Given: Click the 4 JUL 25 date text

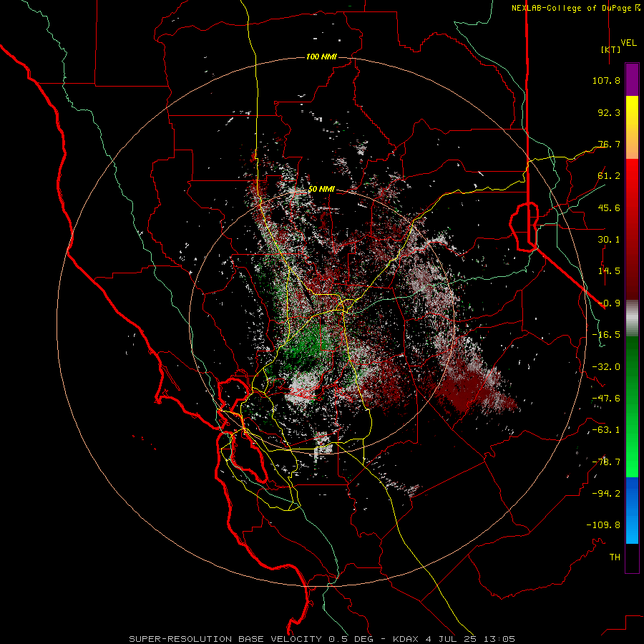Looking at the screenshot, I should (451, 639).
